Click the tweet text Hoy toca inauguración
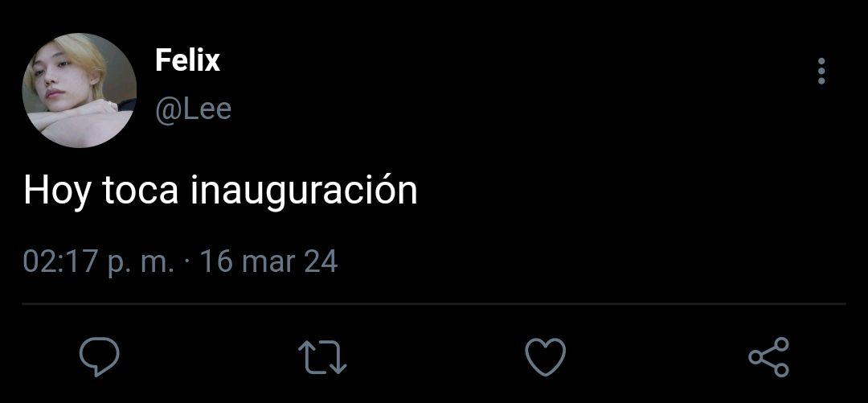Screen dimensions: 868x403 tap(220, 191)
